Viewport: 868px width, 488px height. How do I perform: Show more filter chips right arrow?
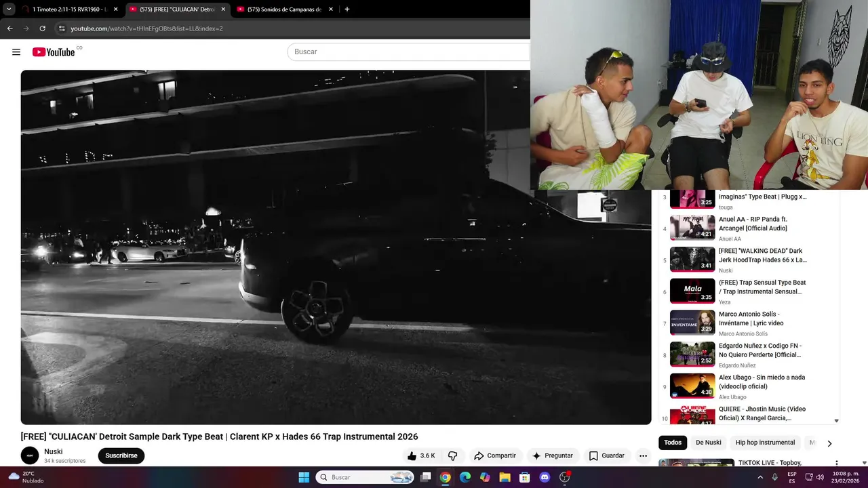click(x=829, y=443)
